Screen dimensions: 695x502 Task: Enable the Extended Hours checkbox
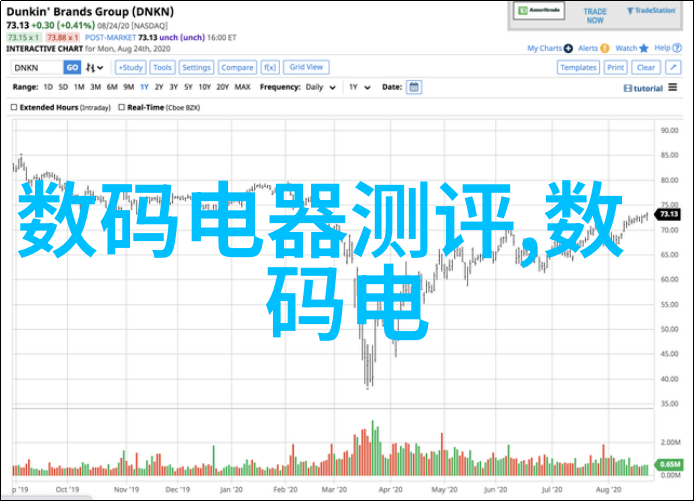click(14, 107)
